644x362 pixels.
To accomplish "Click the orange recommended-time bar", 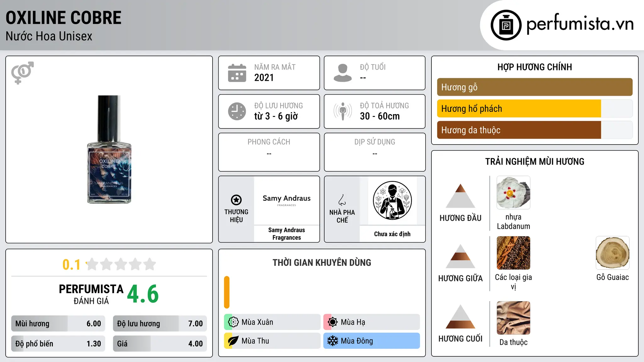I will pyautogui.click(x=227, y=292).
